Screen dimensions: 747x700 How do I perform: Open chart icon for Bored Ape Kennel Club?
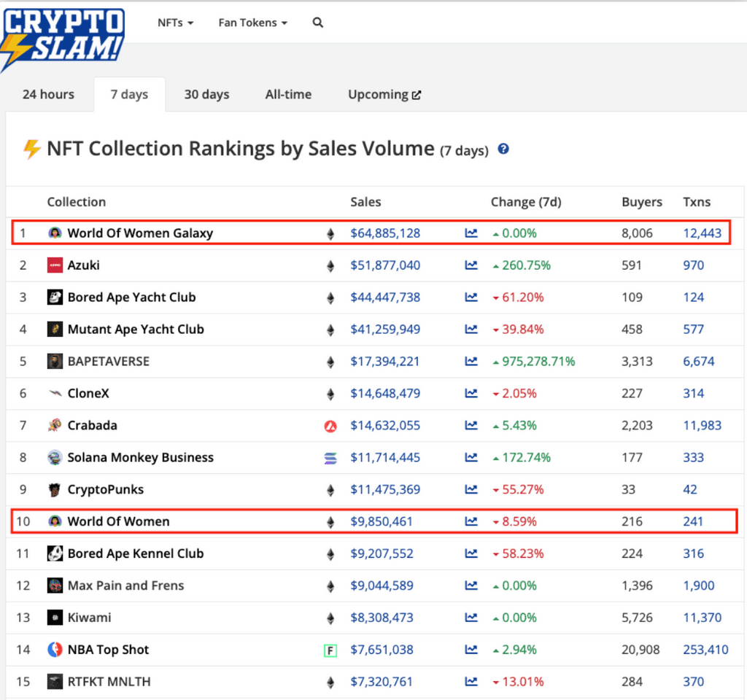click(471, 553)
